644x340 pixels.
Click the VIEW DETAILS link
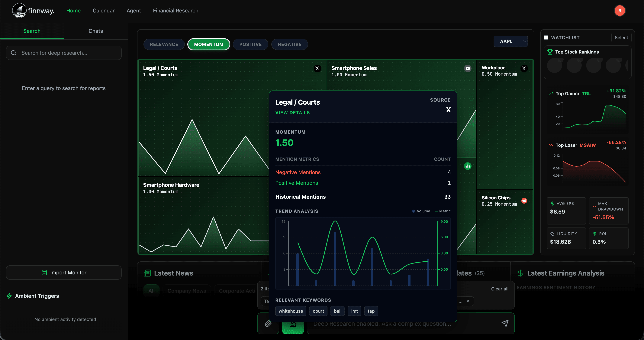pyautogui.click(x=292, y=113)
